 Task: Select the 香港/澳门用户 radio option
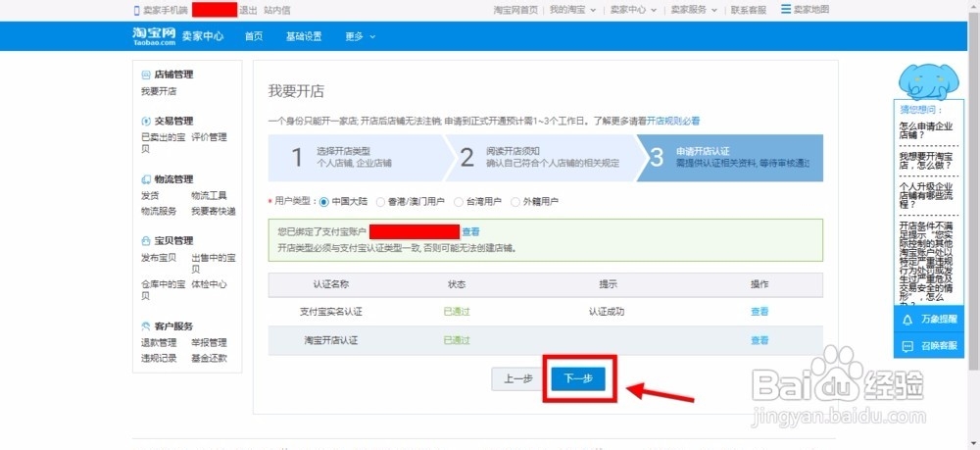(380, 202)
